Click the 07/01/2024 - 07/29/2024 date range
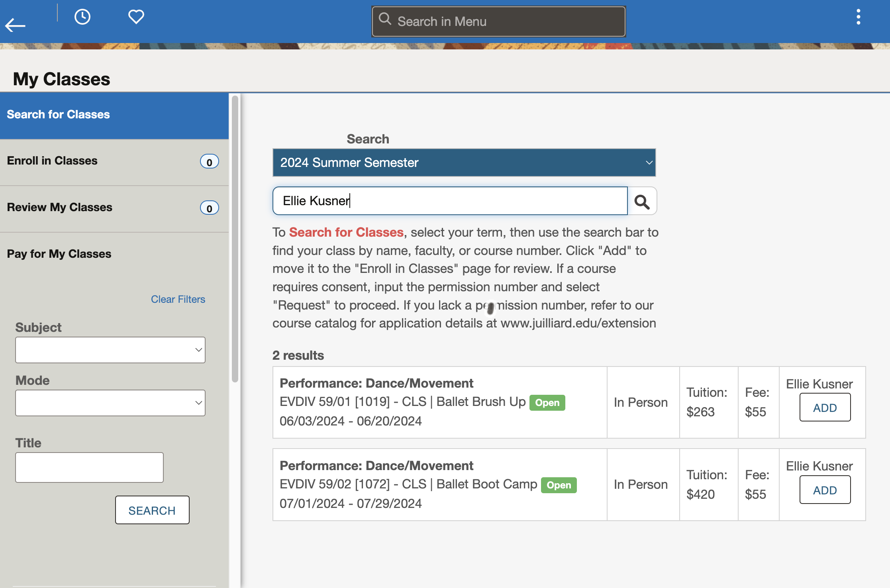Image resolution: width=890 pixels, height=588 pixels. click(351, 504)
